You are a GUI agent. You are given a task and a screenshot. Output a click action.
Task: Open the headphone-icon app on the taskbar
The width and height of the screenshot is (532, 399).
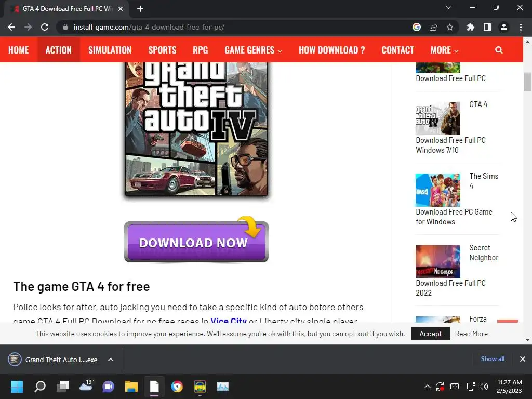coord(200,387)
